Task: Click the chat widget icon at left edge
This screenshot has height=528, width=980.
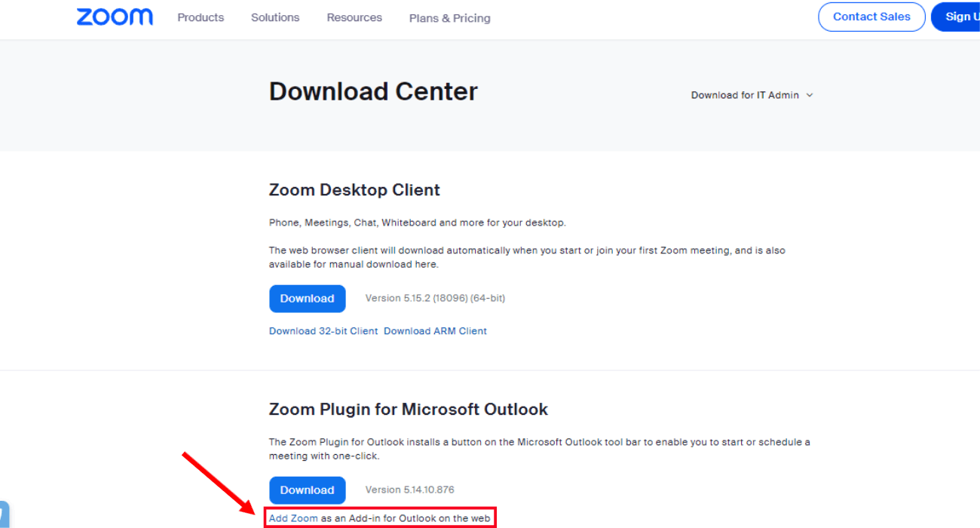Action: click(x=4, y=515)
